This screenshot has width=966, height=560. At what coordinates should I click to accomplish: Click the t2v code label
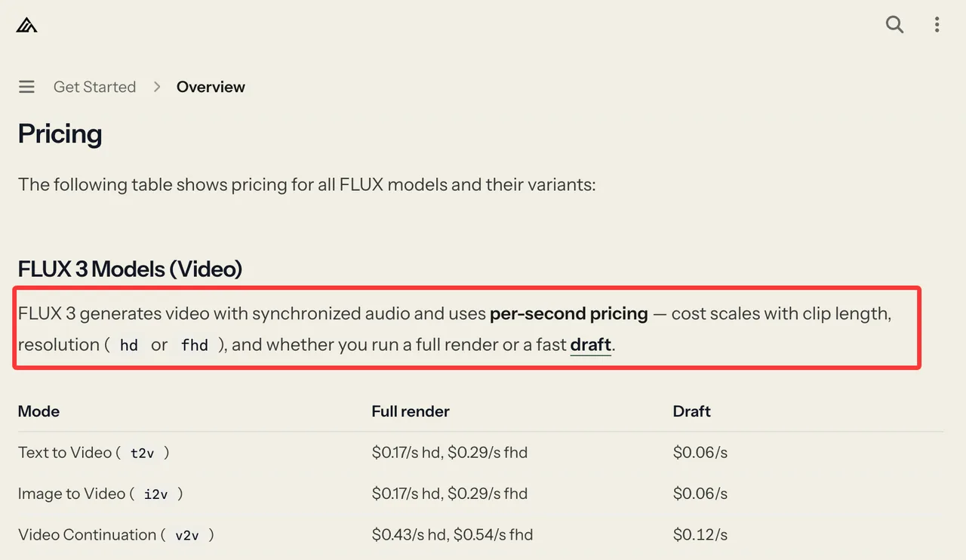coord(143,453)
